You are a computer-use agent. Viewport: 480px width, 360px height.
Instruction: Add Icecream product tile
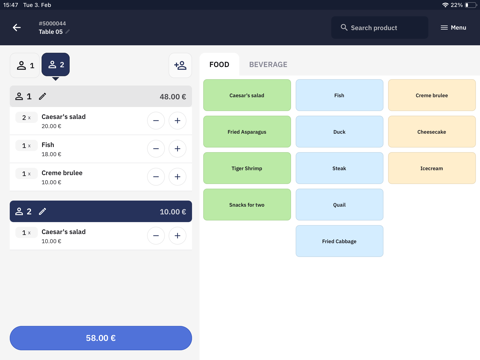click(432, 168)
